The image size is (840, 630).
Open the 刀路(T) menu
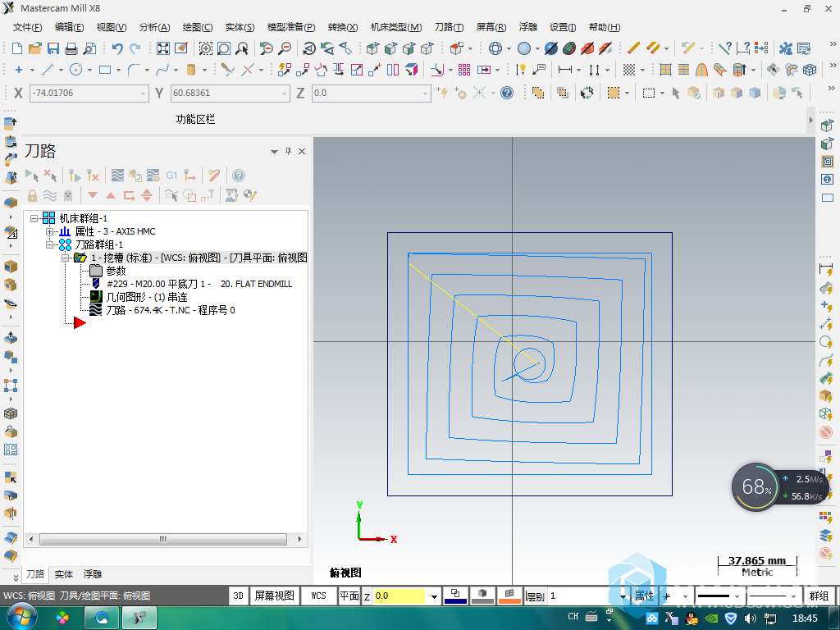coord(448,27)
